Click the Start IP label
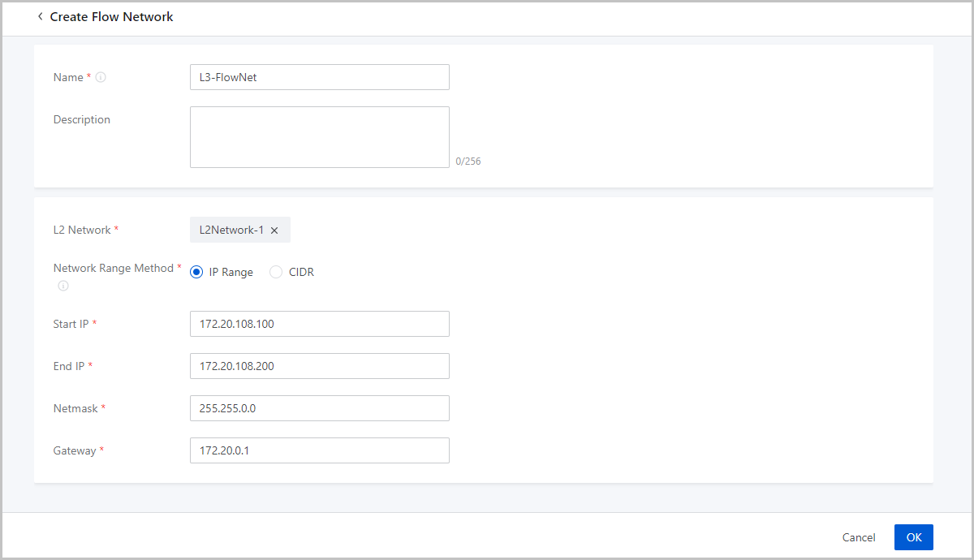This screenshot has width=974, height=560. (x=71, y=324)
